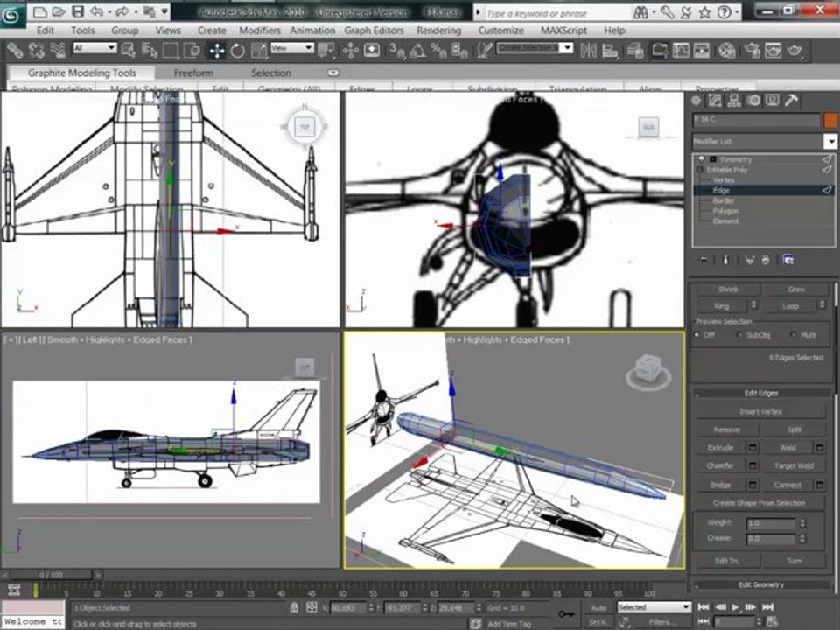Activate the Rotate tool icon

point(237,51)
